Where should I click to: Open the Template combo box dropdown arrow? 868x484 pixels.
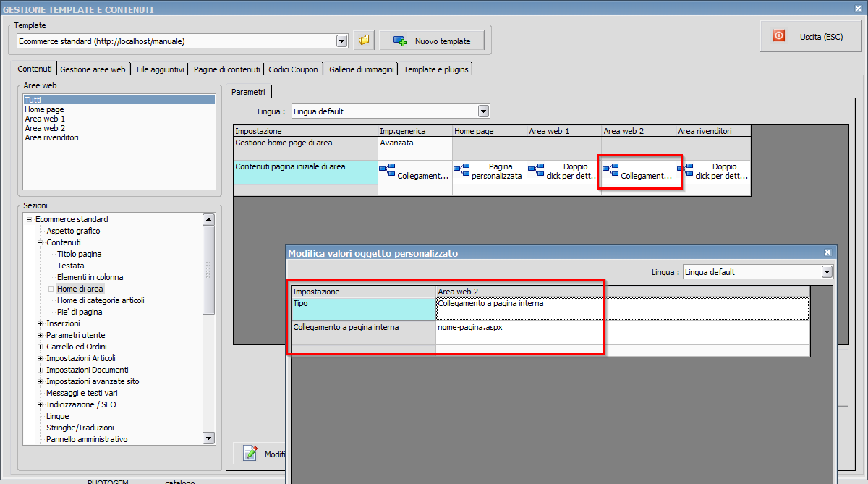(x=342, y=41)
